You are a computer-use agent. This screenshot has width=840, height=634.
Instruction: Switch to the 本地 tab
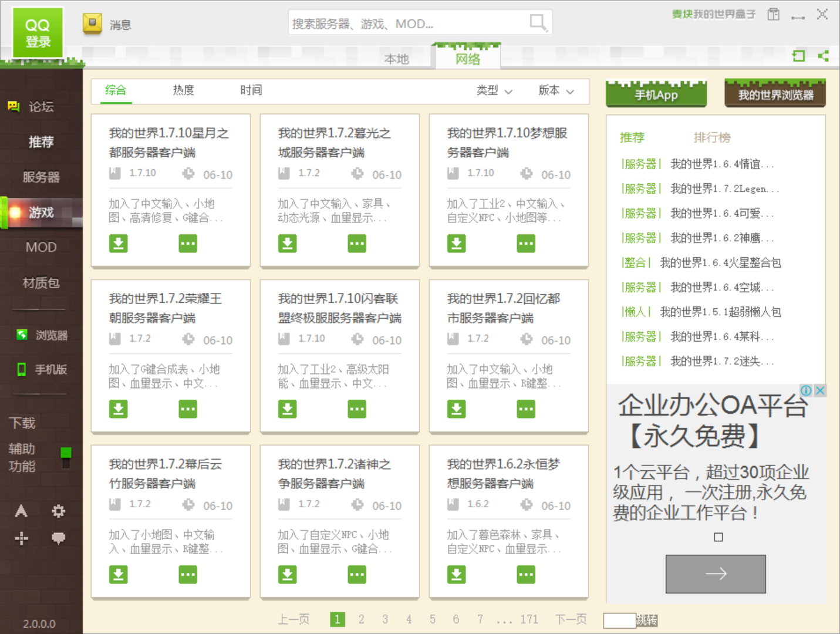pos(396,59)
